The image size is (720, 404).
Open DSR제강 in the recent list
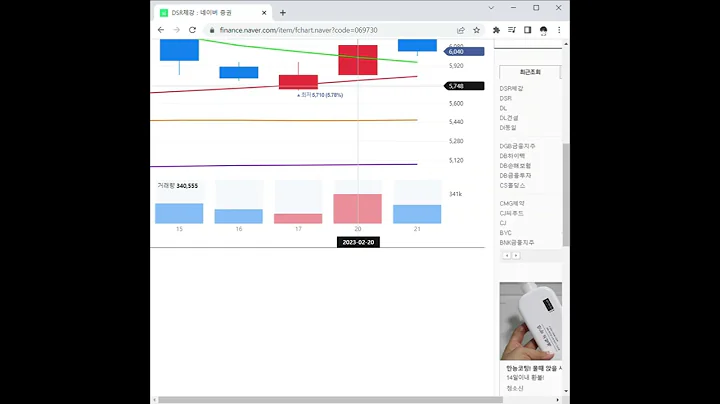pyautogui.click(x=511, y=89)
